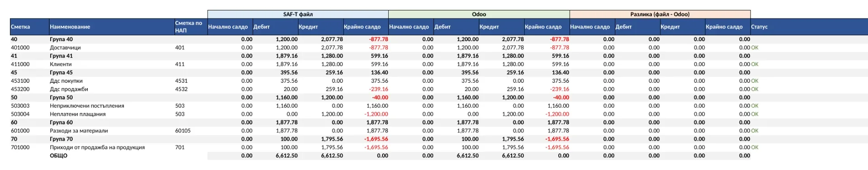Click OK status in row 411000
The height and width of the screenshot is (170, 868).
(x=755, y=64)
